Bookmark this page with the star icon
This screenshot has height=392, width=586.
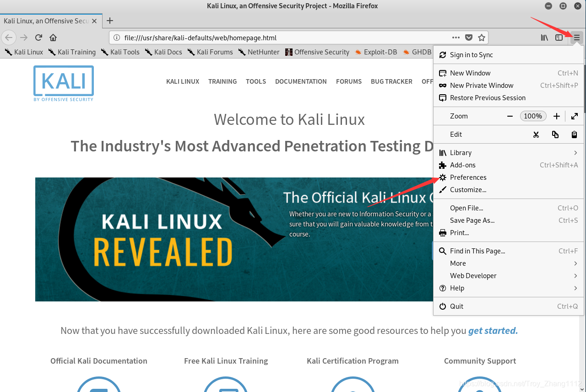click(x=482, y=38)
